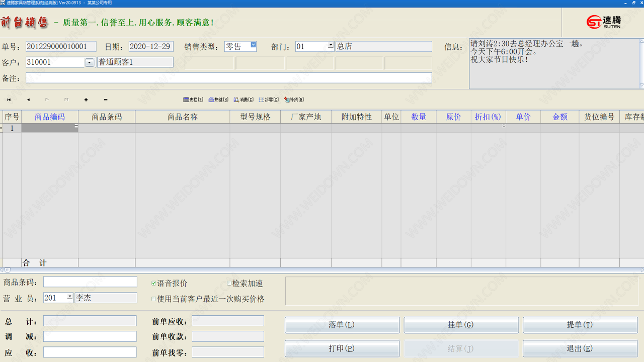This screenshot has width=644, height=362.
Task: Open the 拆零[C] toolbar item
Action: [269, 100]
